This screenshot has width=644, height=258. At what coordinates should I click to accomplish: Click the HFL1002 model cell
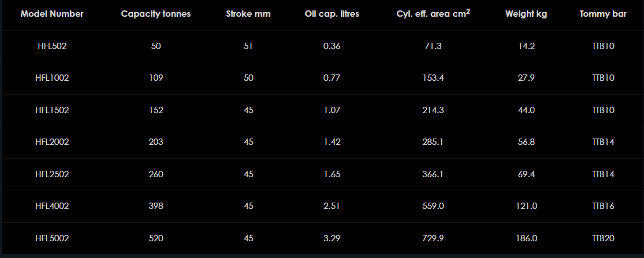(52, 78)
